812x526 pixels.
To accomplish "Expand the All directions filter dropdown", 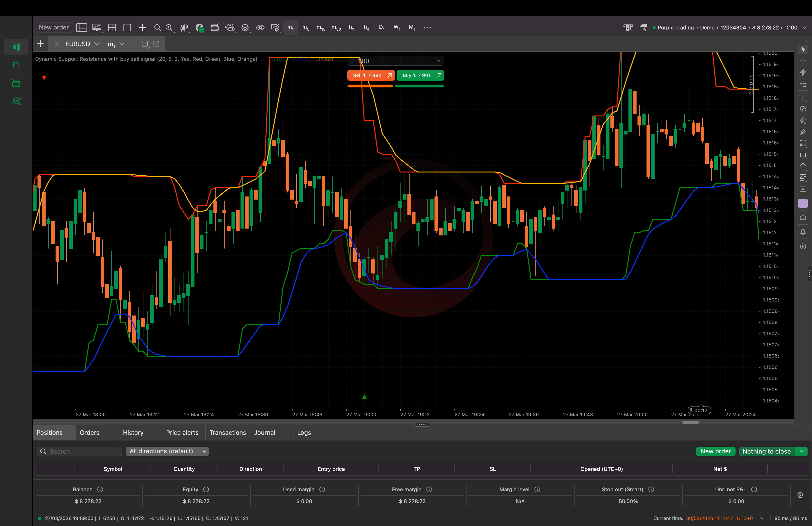I will click(x=167, y=451).
